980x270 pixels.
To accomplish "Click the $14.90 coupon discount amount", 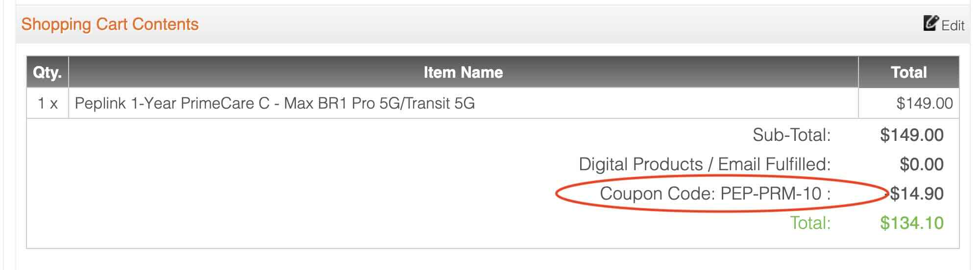I will [915, 194].
